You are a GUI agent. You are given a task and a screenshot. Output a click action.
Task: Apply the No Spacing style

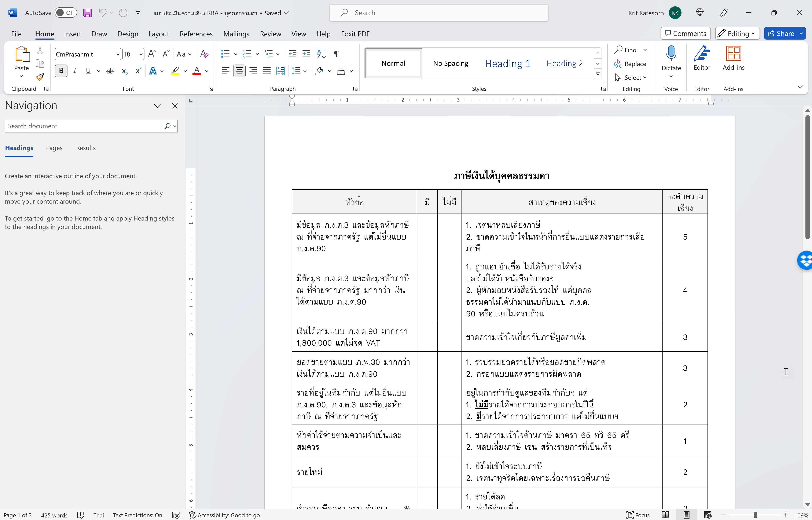[450, 63]
